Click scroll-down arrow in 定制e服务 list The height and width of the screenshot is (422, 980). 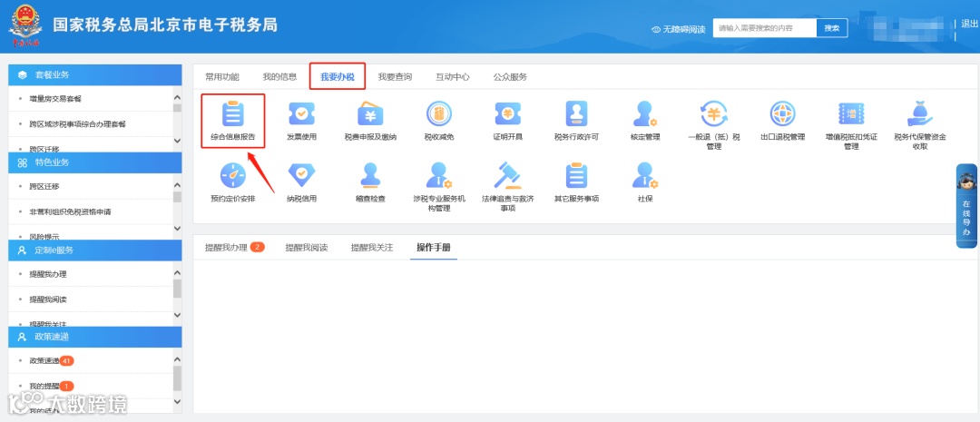[x=177, y=315]
